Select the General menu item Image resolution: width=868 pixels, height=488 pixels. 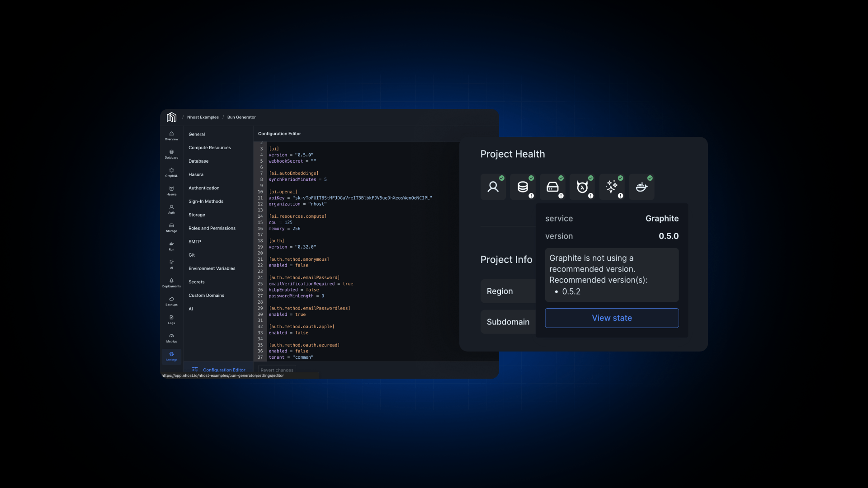click(196, 133)
